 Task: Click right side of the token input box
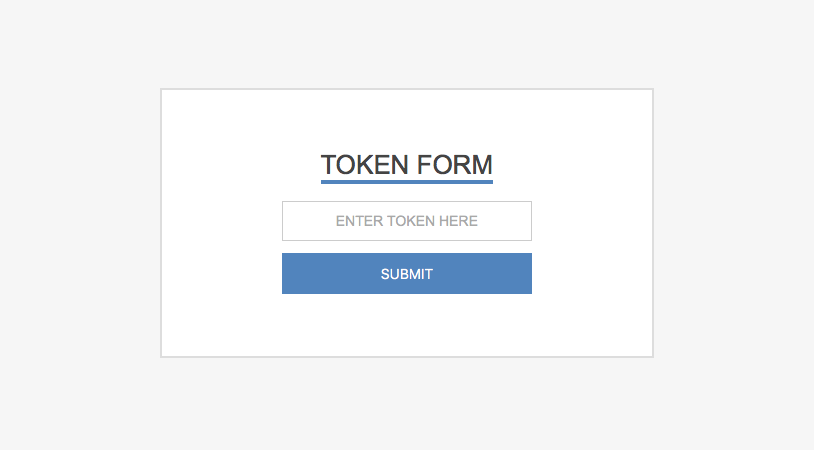(518, 221)
